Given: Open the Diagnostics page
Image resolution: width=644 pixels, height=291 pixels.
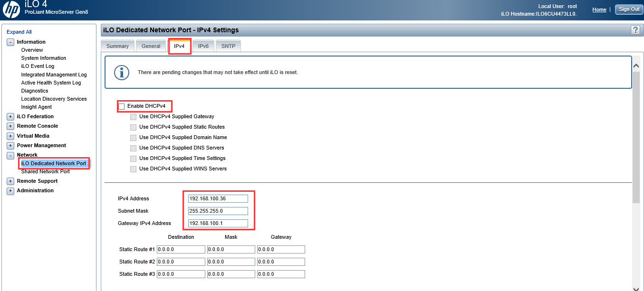Looking at the screenshot, I should click(35, 91).
